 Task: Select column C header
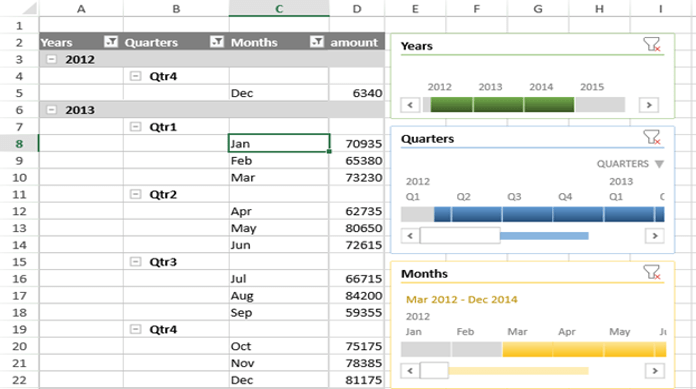[x=279, y=8]
